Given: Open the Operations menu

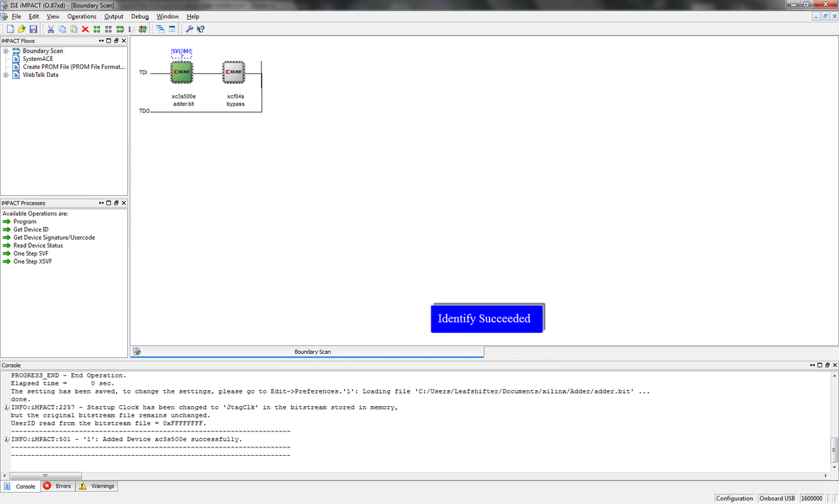Looking at the screenshot, I should pos(82,16).
